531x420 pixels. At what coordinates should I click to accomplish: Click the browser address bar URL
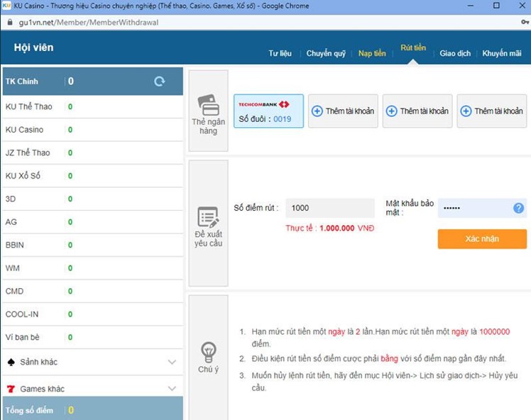point(89,22)
